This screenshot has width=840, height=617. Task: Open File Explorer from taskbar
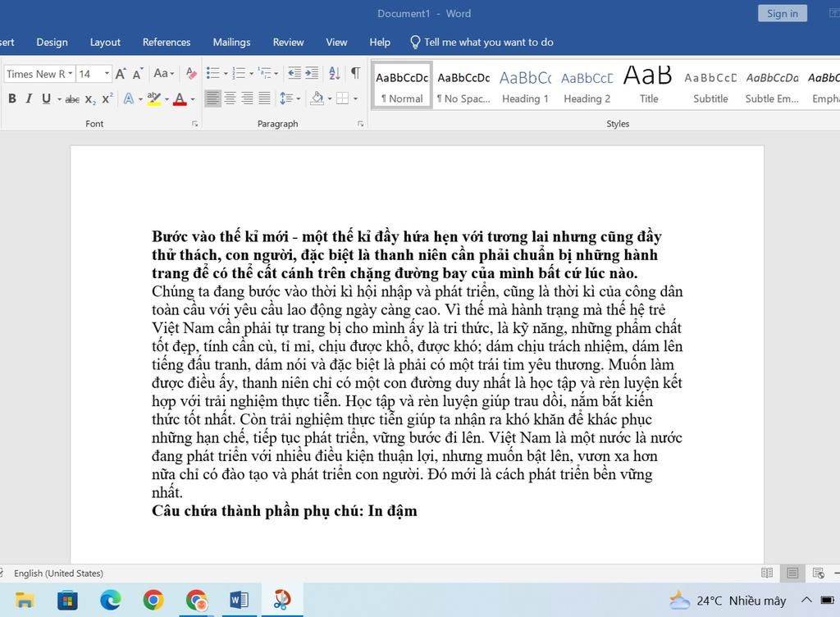click(x=25, y=600)
